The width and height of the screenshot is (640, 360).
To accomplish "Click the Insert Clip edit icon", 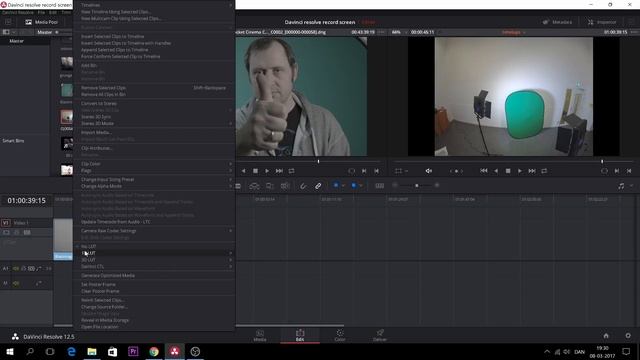I will [x=254, y=186].
